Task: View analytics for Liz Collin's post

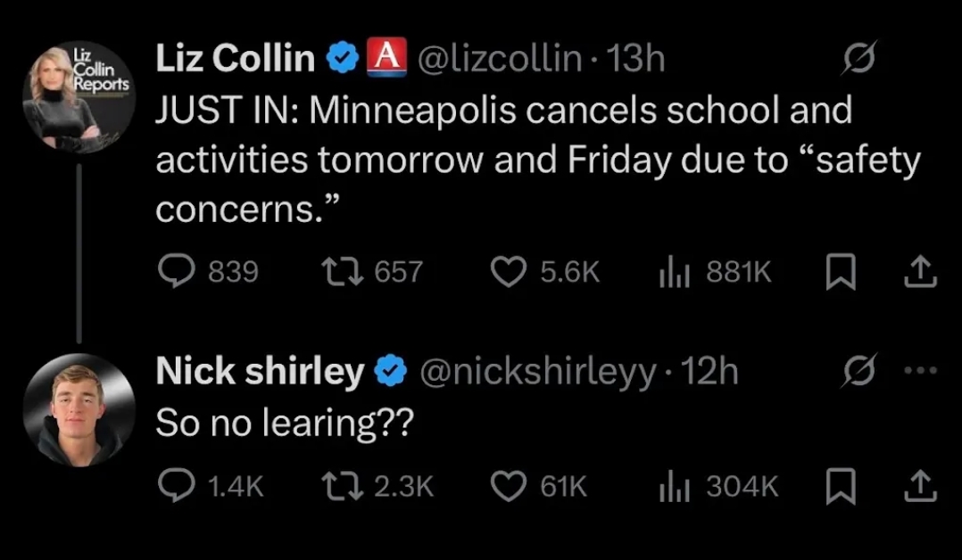Action: [x=673, y=271]
